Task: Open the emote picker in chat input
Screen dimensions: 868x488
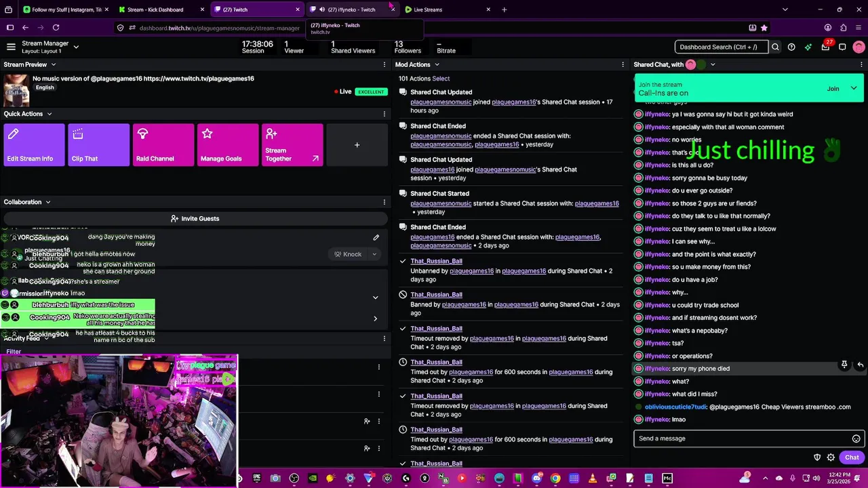Action: [856, 439]
